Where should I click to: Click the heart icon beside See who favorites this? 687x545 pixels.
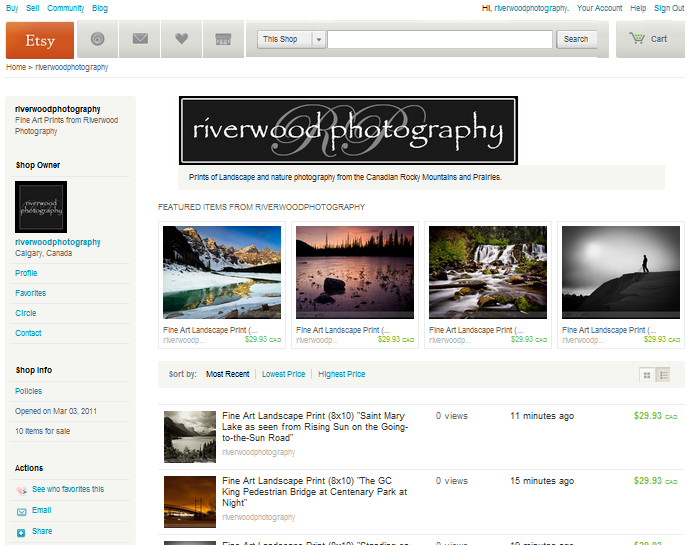(x=21, y=490)
